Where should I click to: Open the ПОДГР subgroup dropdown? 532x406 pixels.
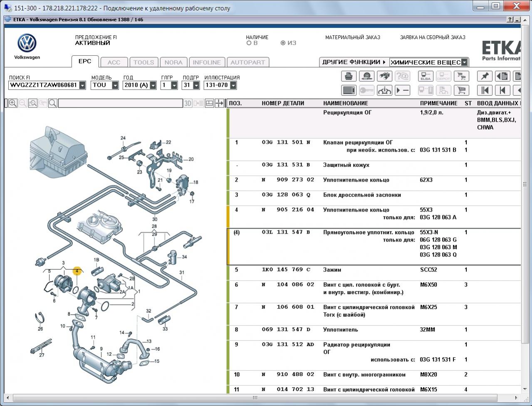coord(196,85)
